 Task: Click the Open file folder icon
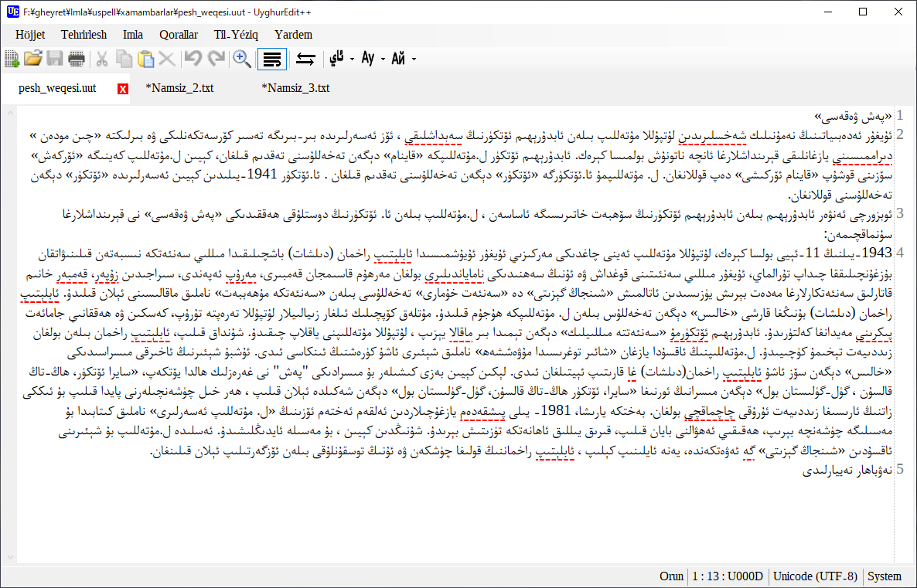(33, 59)
